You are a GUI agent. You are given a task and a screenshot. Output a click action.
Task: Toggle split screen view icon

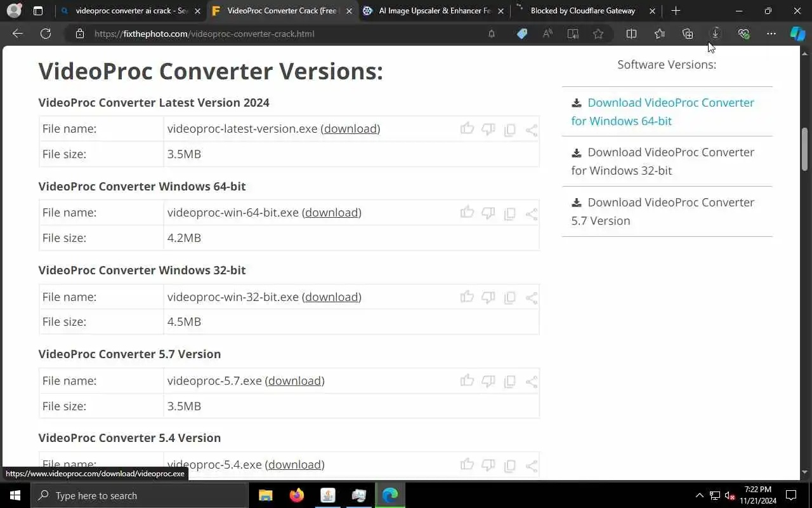pos(631,34)
